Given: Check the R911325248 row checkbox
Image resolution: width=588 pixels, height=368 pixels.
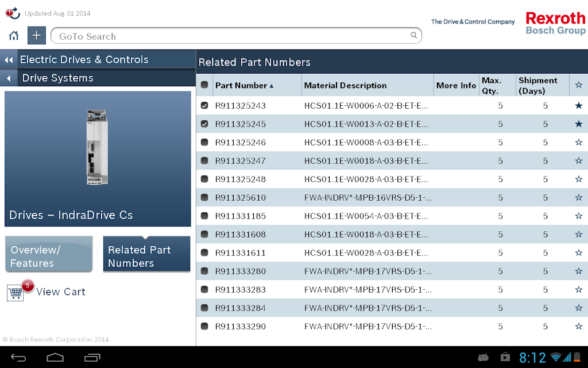Looking at the screenshot, I should click(x=204, y=179).
